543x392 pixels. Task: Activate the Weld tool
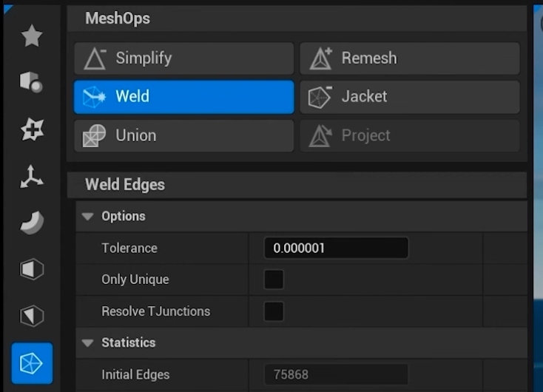[183, 97]
